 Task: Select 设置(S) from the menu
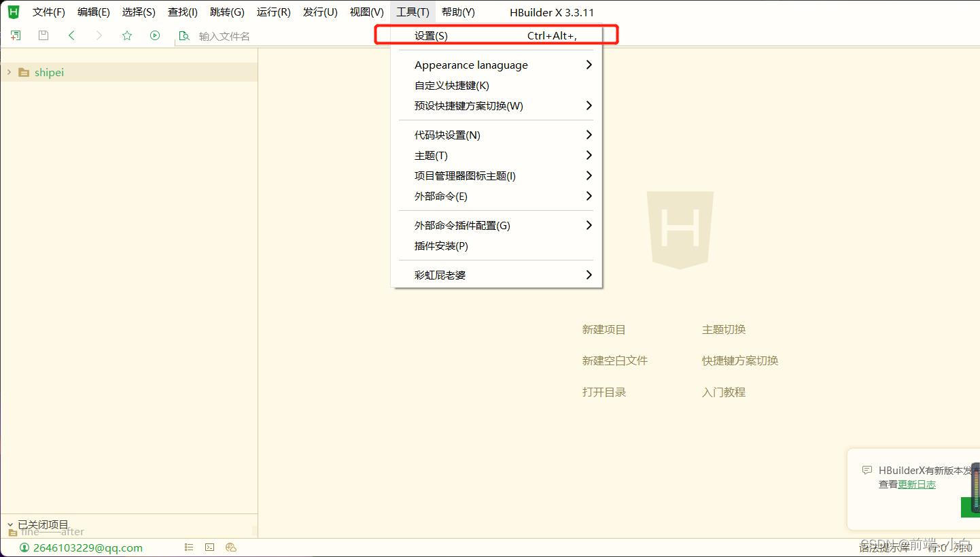431,35
